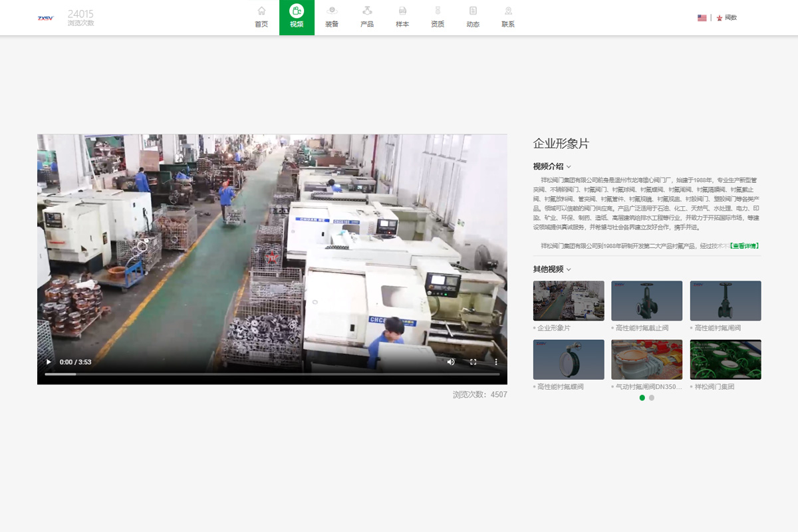The width and height of the screenshot is (798, 532).
Task: Play the factory video
Action: (x=49, y=362)
